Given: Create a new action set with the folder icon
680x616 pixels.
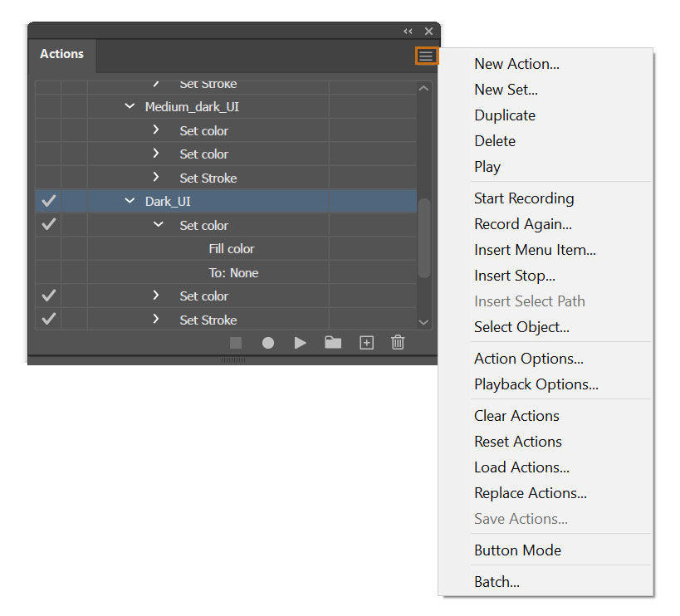Looking at the screenshot, I should click(333, 342).
